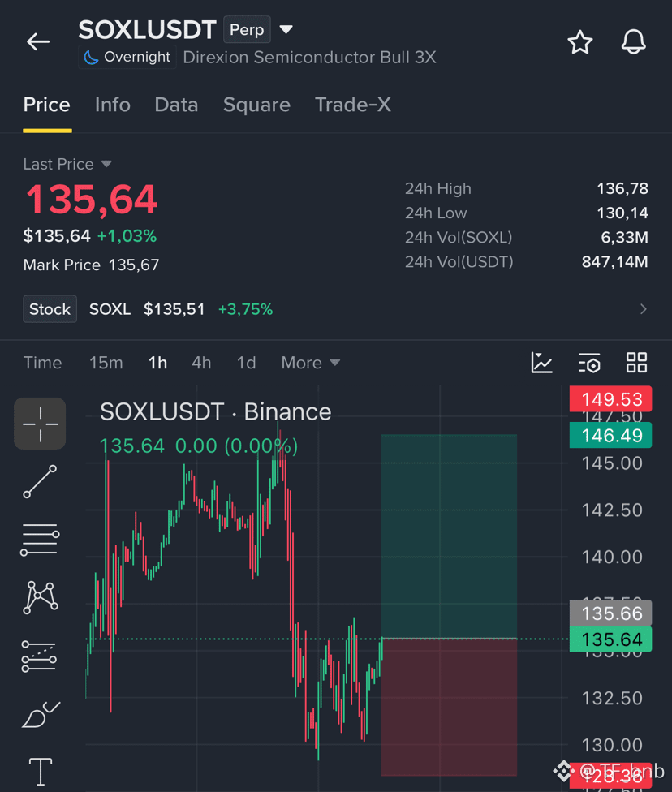672x792 pixels.
Task: Add SOXLUSDT to favorites with star icon
Action: click(580, 42)
